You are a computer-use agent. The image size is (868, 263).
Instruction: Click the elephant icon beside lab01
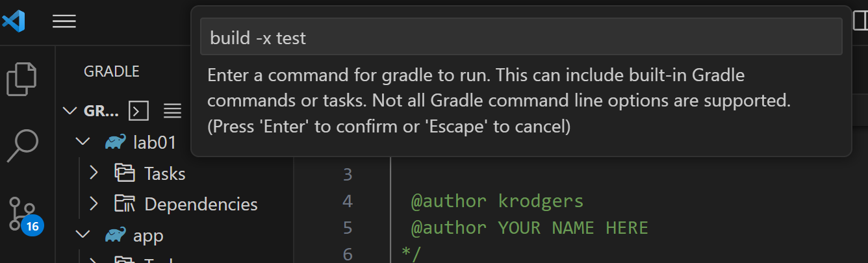click(116, 142)
